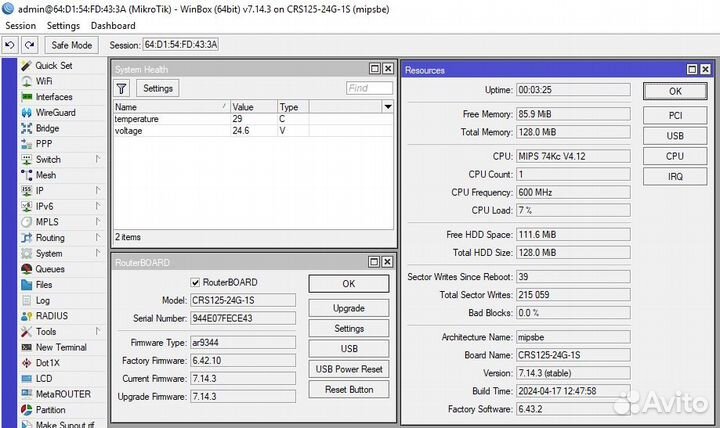Click the CPU button in Resources
This screenshot has height=428, width=720.
tap(675, 156)
